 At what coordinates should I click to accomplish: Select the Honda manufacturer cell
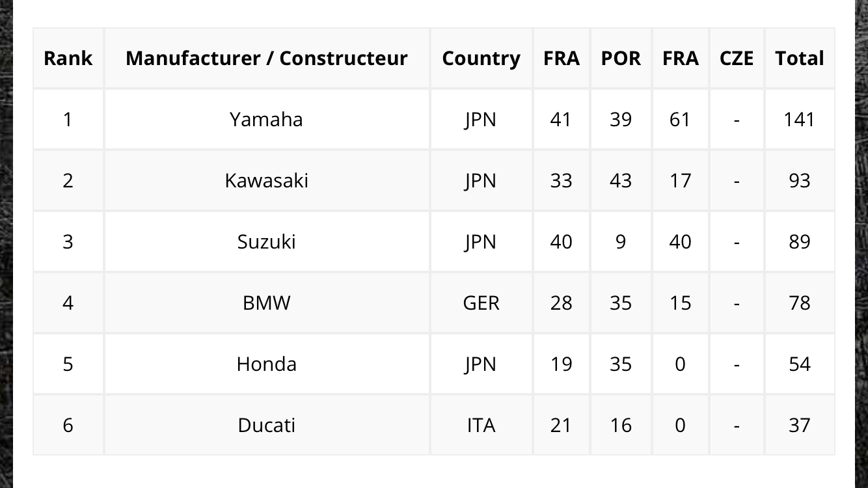click(266, 364)
